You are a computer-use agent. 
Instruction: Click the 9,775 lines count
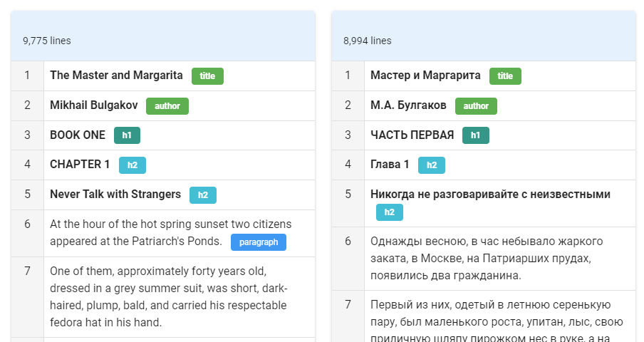click(47, 41)
